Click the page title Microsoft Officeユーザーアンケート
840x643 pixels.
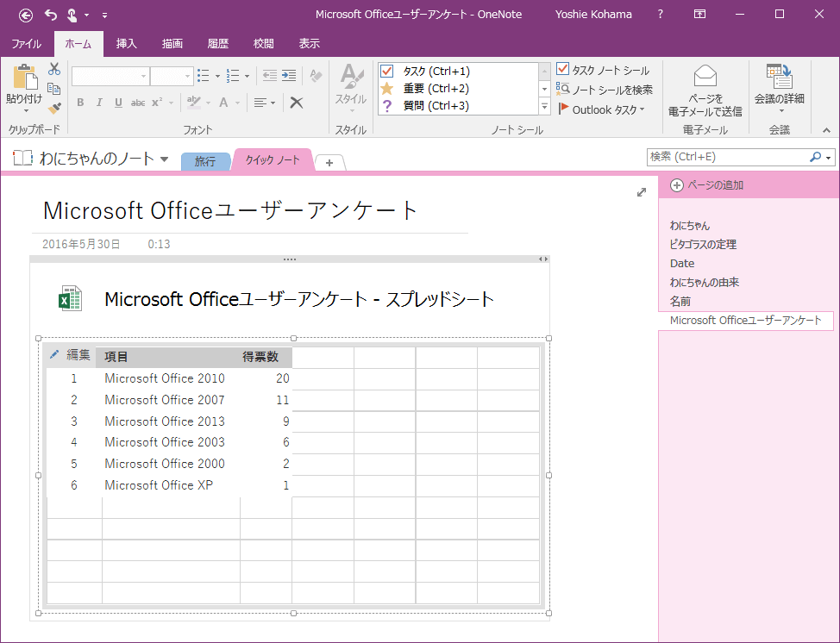[229, 210]
